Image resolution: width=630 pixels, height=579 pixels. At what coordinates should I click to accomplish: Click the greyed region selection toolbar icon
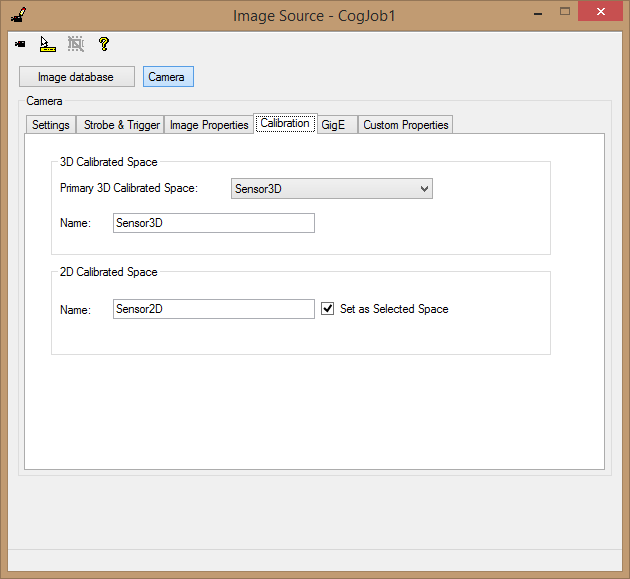tap(76, 44)
